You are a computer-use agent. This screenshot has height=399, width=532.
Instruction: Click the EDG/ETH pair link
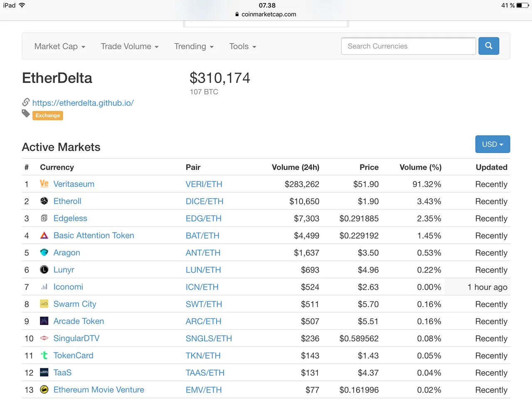click(x=204, y=218)
